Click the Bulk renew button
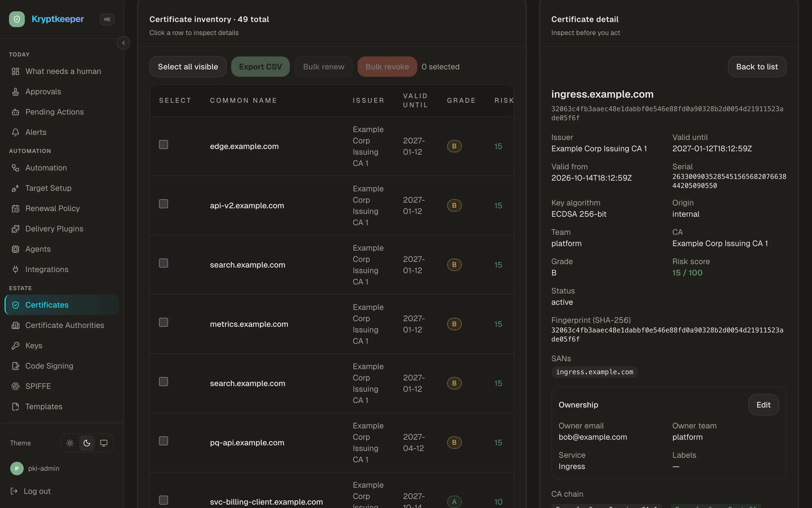The width and height of the screenshot is (812, 508). tap(323, 67)
